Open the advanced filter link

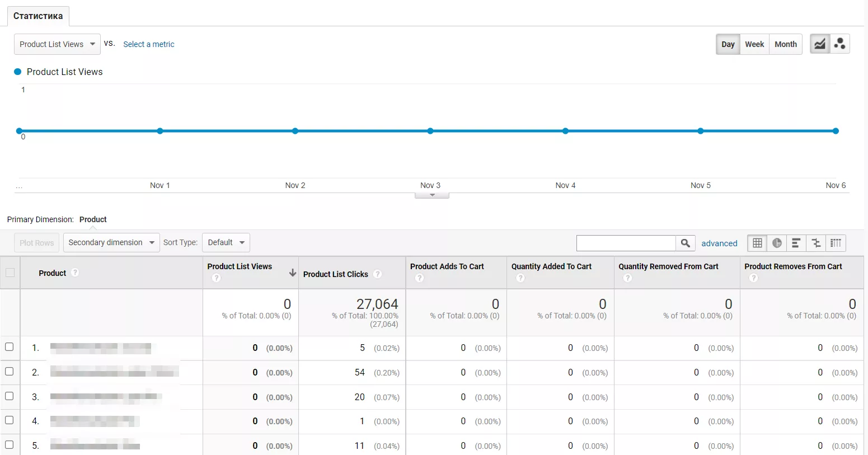coord(719,243)
